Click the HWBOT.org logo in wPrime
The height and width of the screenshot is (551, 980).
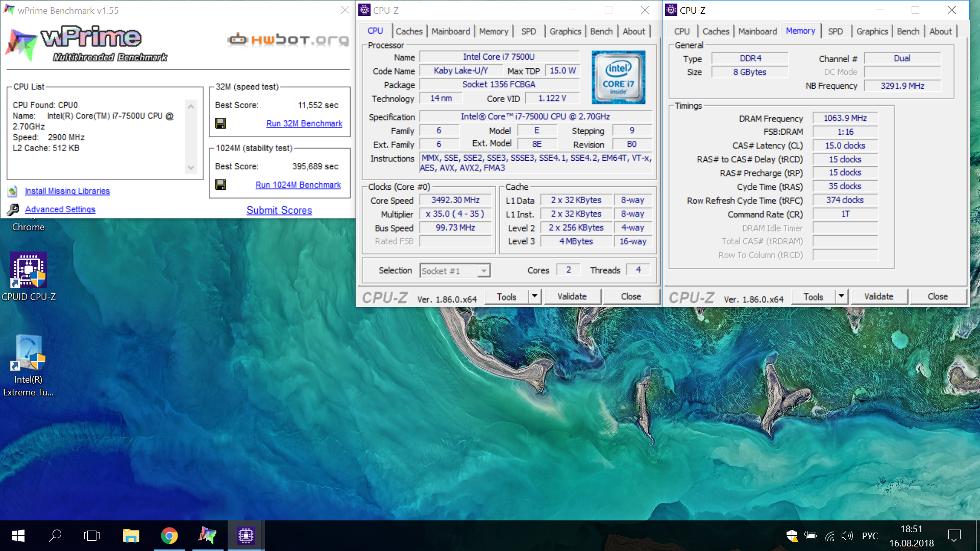pos(288,39)
